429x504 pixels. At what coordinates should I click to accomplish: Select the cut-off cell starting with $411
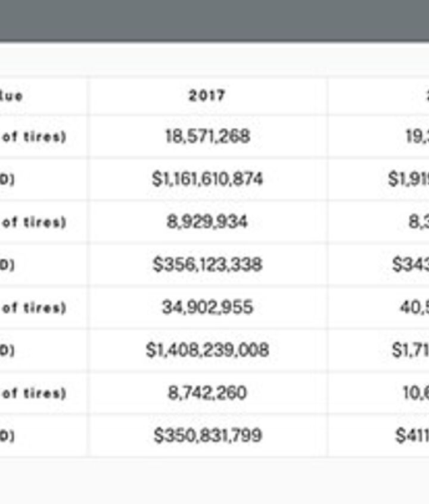tap(412, 435)
